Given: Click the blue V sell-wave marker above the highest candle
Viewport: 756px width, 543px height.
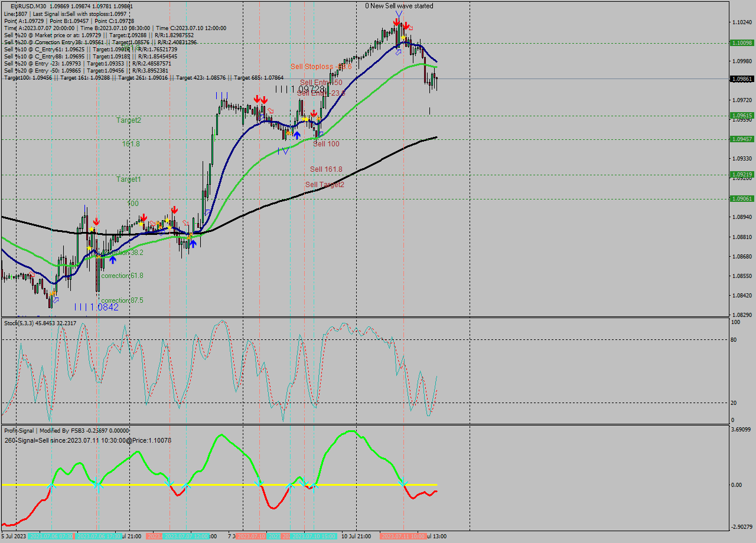Looking at the screenshot, I should coord(399,13).
